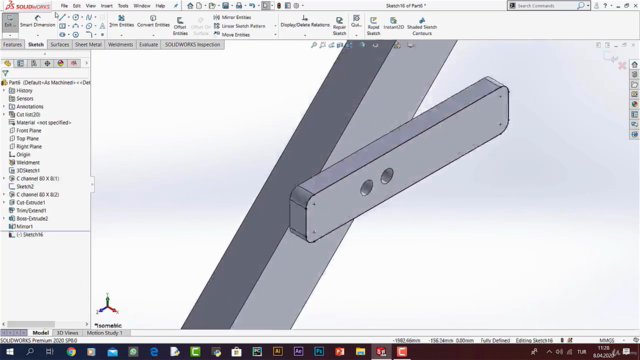
Task: Open the Windows Start menu
Action: (x=9, y=351)
